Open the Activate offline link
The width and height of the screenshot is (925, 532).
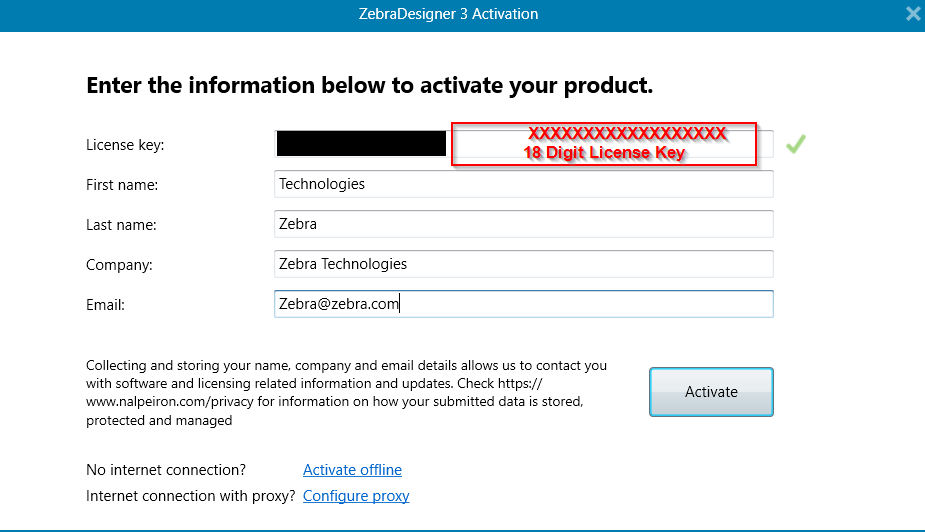point(352,470)
